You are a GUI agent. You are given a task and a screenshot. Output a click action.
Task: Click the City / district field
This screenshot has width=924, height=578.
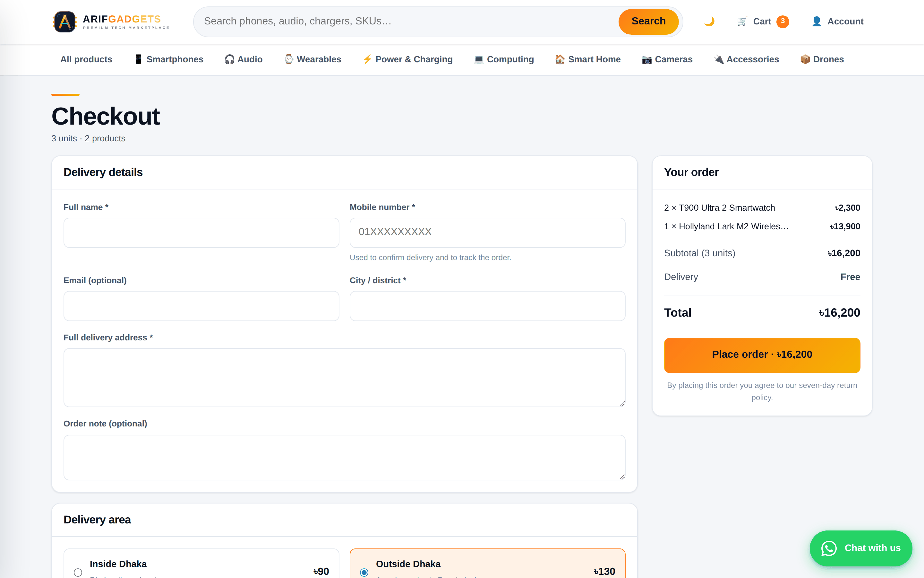click(x=487, y=306)
